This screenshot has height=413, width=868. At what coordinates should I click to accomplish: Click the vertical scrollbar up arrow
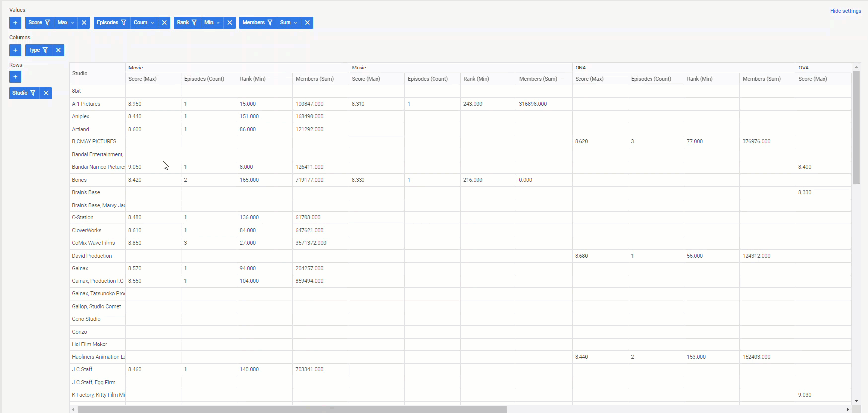coord(856,67)
